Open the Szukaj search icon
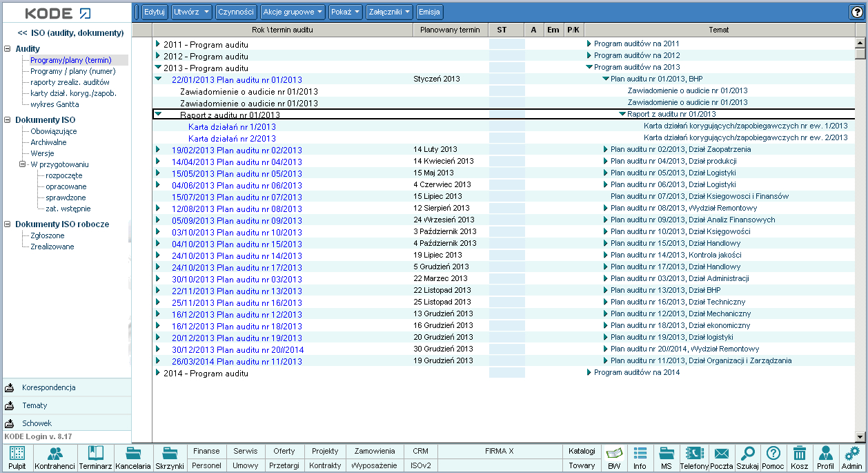The width and height of the screenshot is (868, 473). click(x=747, y=458)
